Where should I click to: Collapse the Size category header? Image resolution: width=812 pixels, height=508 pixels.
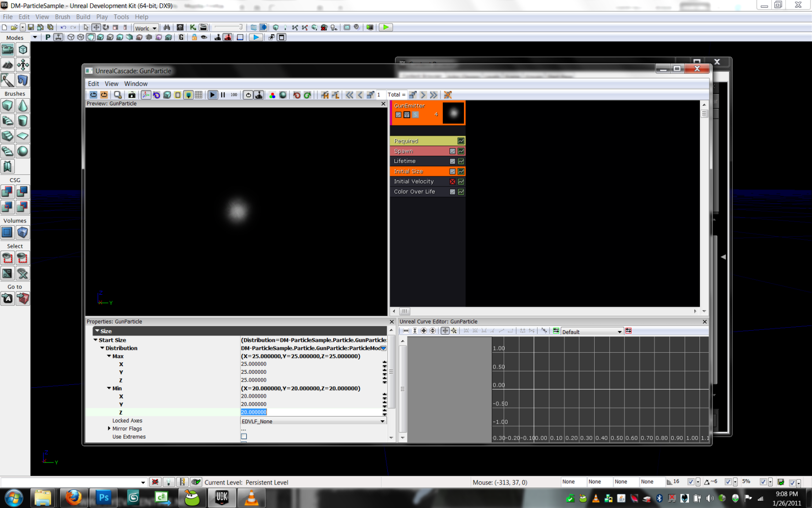97,331
